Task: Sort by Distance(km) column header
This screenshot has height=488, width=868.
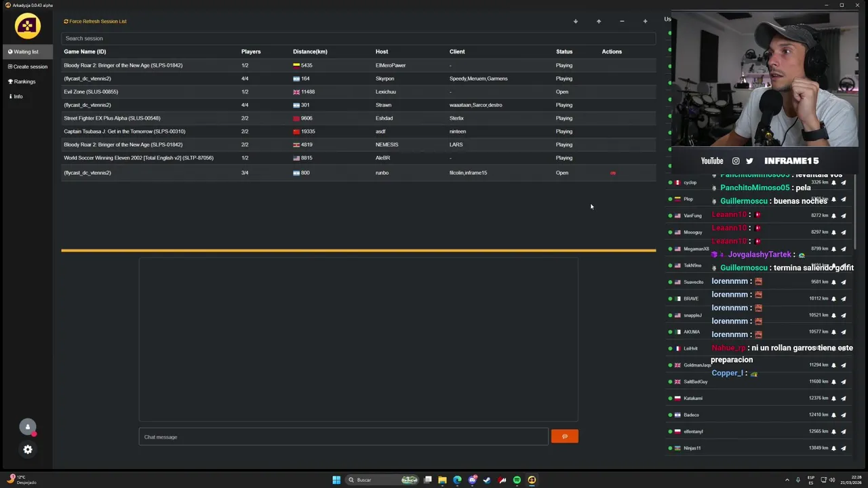Action: (310, 52)
